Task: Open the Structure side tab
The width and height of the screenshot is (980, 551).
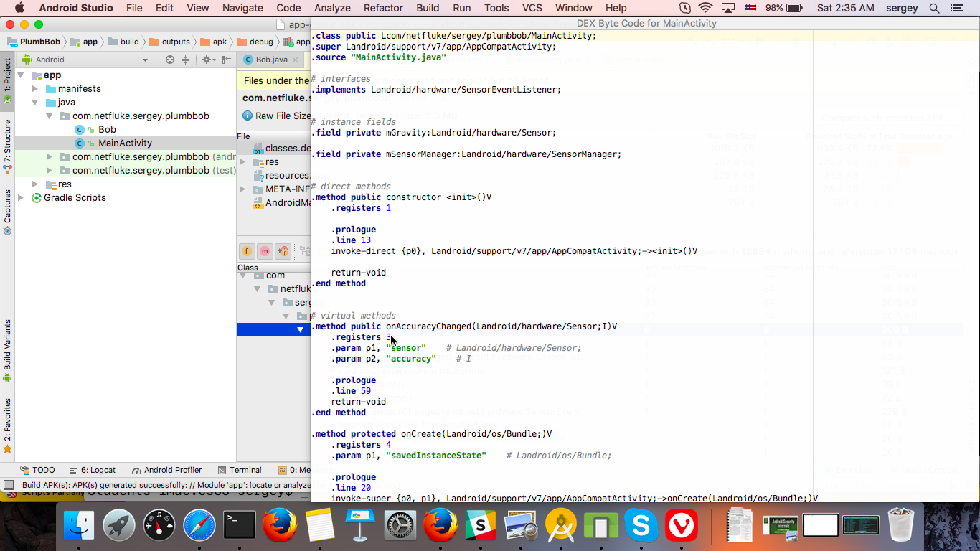Action: pyautogui.click(x=7, y=146)
